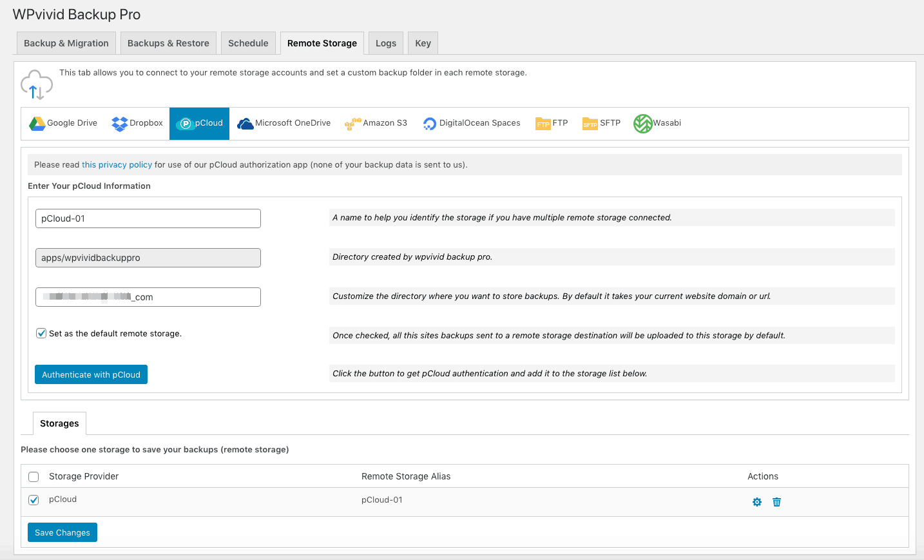Viewport: 924px width, 560px height.
Task: Click 'Enter Your pCloud Information' label
Action: [x=89, y=186]
